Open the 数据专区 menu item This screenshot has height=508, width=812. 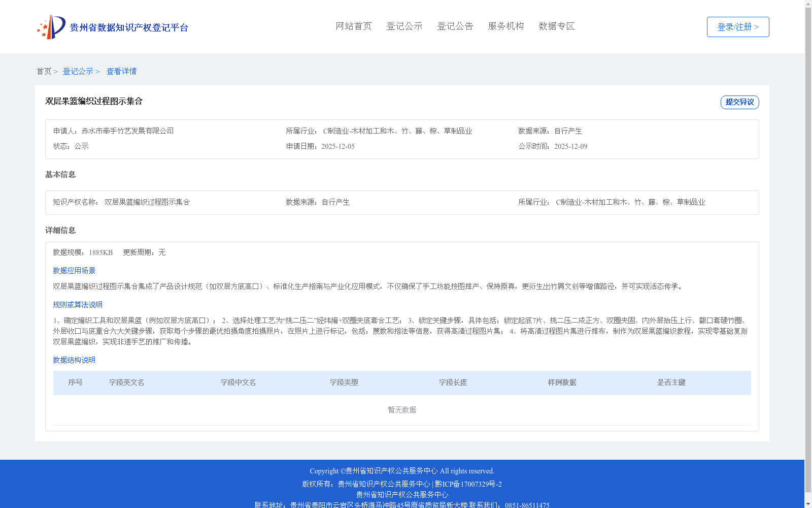coord(557,26)
